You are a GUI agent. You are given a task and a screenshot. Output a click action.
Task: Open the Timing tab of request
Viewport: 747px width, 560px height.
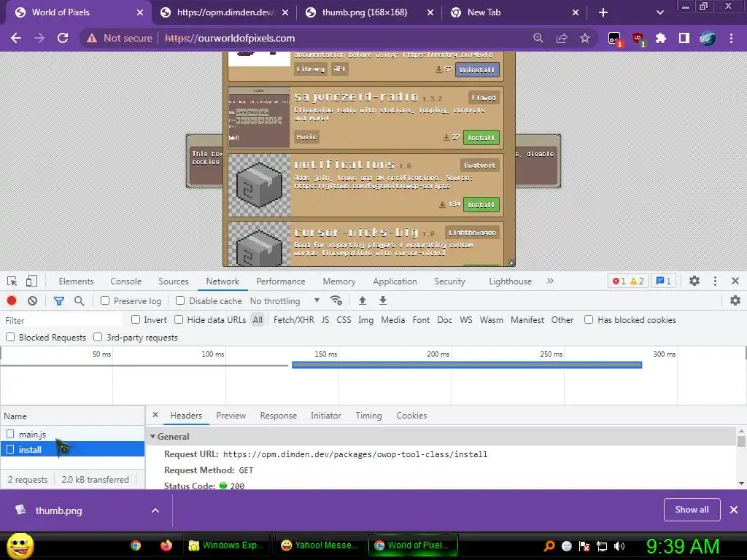(x=368, y=416)
